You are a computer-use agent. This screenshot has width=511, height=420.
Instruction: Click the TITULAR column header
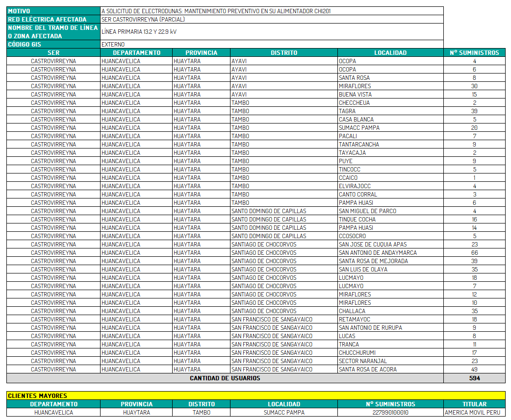474,404
